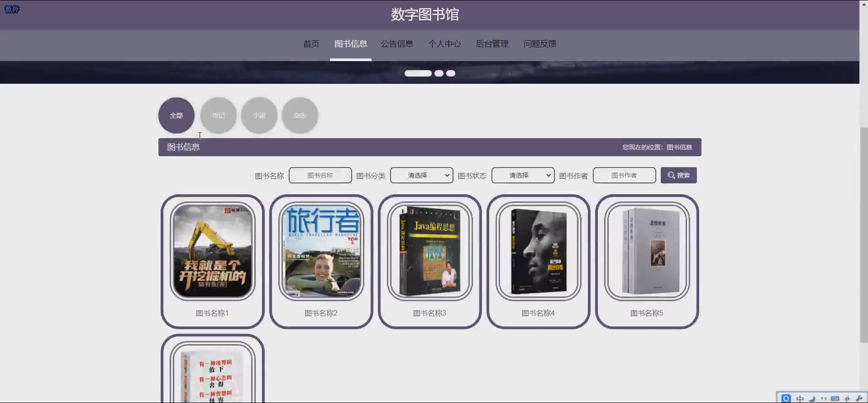Viewport: 868px width, 403px height.
Task: Click the 数字图书馆 site title
Action: click(425, 15)
